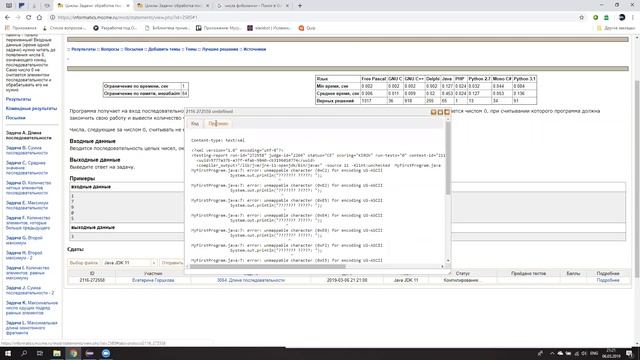Viewport: 640px width, 360px height.
Task: Open a new browser tab
Action: point(300,6)
